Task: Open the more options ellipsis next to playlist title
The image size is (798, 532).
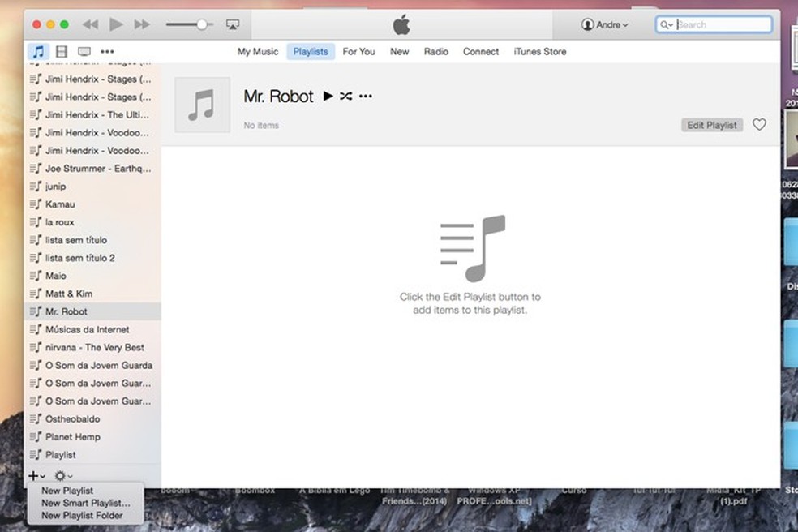Action: 365,96
